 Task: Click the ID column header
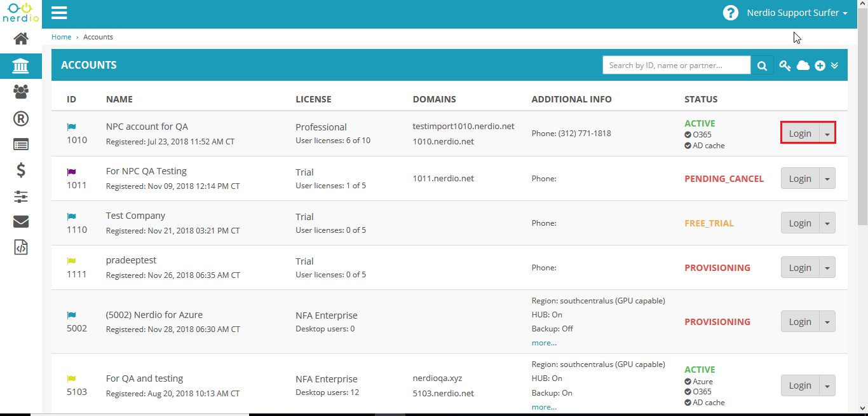coord(71,99)
